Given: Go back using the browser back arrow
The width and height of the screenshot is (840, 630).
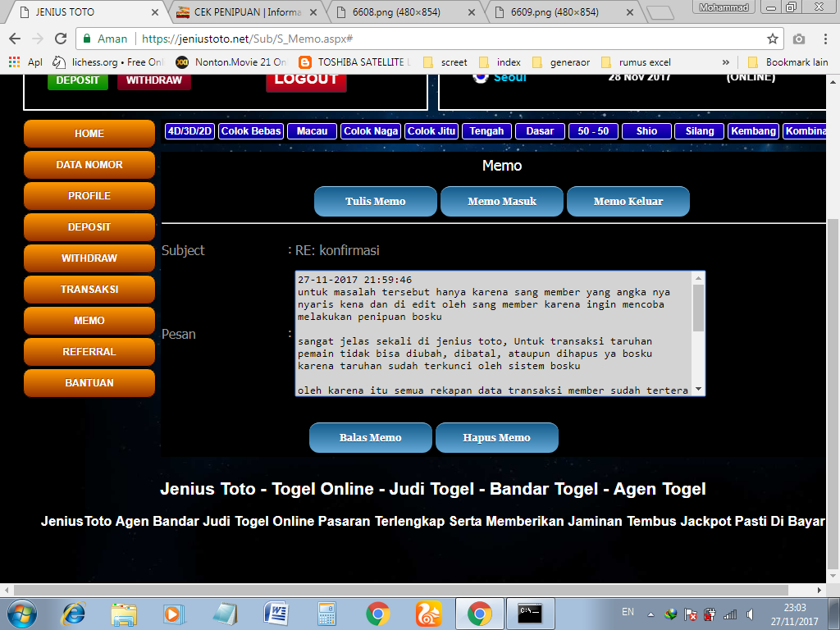Looking at the screenshot, I should click(15, 39).
